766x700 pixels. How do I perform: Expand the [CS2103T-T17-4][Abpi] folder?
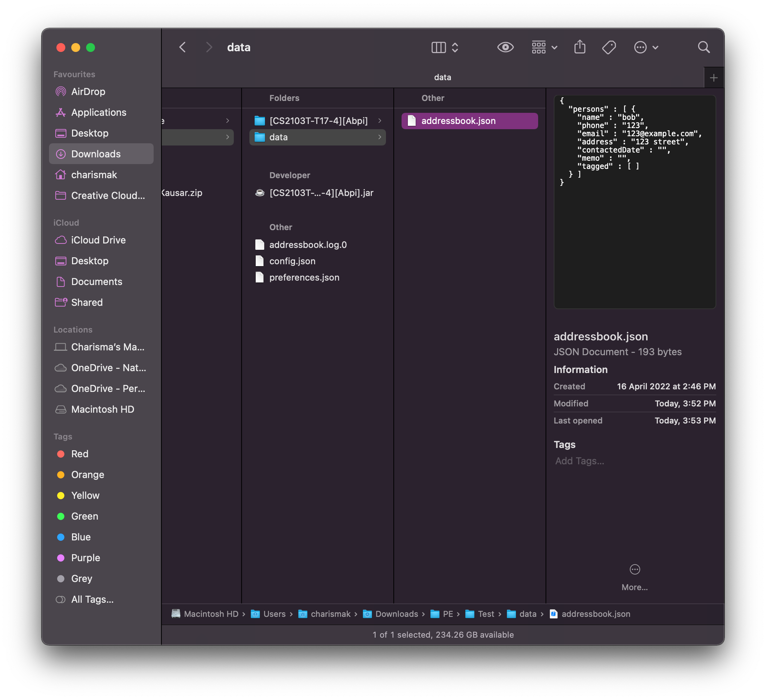[318, 121]
